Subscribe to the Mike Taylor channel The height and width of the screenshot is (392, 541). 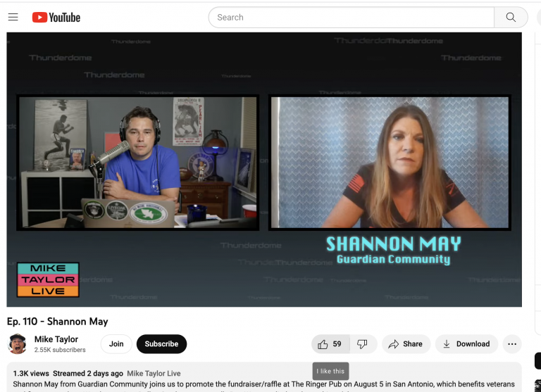point(161,344)
